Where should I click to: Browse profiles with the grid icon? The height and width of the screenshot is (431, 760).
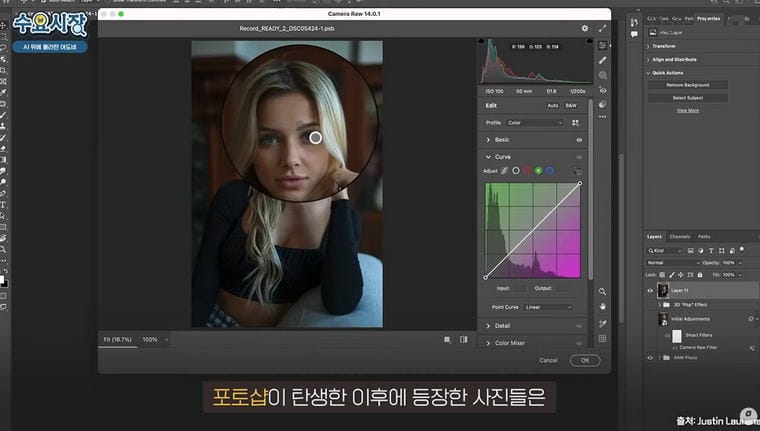575,123
